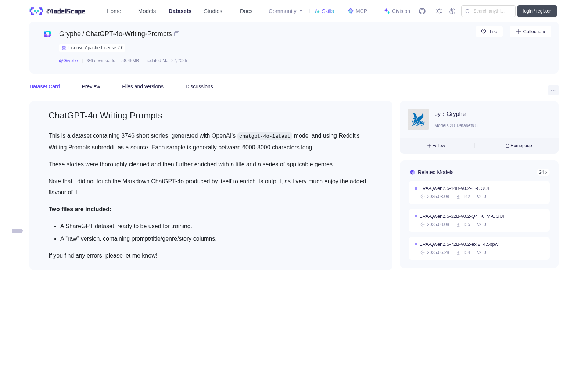
Task: Switch to the Files and versions tab
Action: pyautogui.click(x=143, y=86)
